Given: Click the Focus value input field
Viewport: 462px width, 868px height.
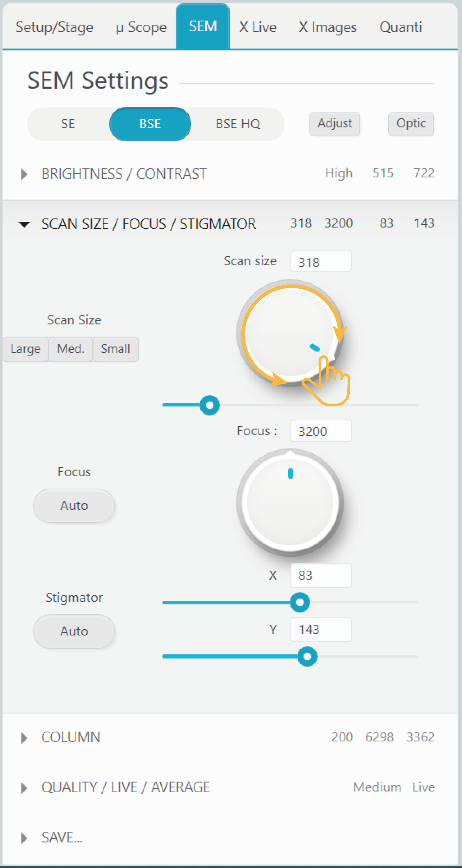Looking at the screenshot, I should tap(321, 431).
